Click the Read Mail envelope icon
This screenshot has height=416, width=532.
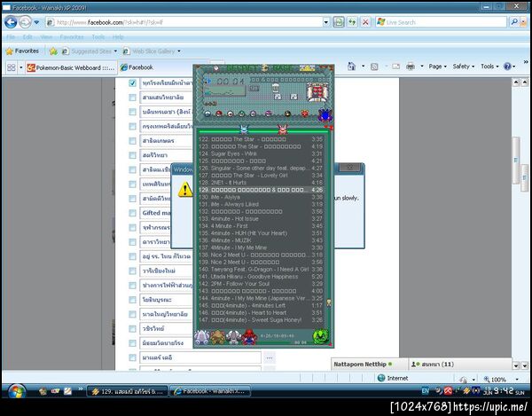[x=396, y=67]
